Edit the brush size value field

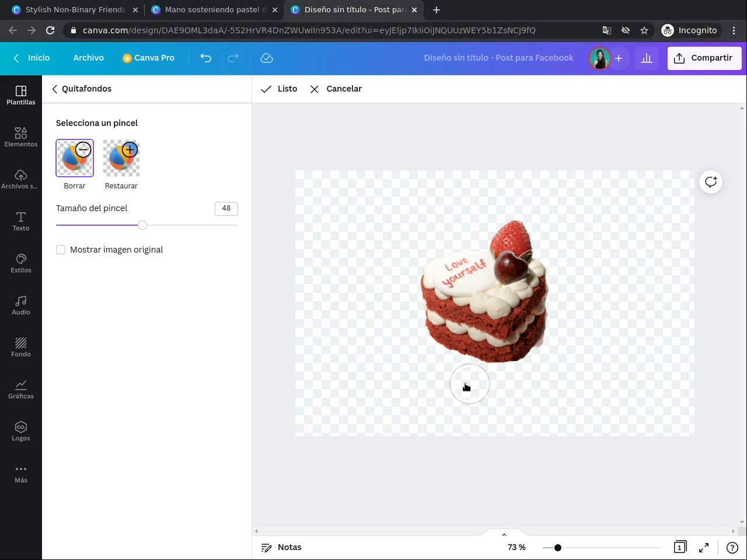[x=226, y=208]
